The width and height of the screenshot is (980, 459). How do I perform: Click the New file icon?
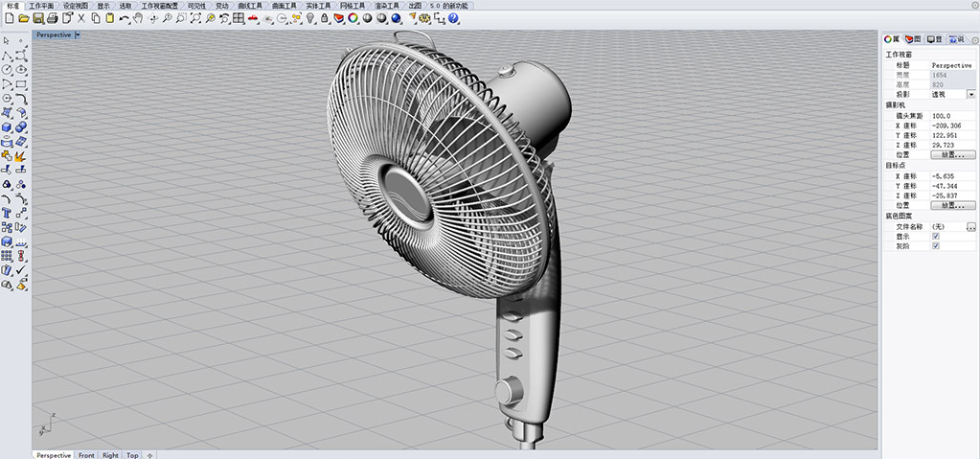click(x=10, y=18)
